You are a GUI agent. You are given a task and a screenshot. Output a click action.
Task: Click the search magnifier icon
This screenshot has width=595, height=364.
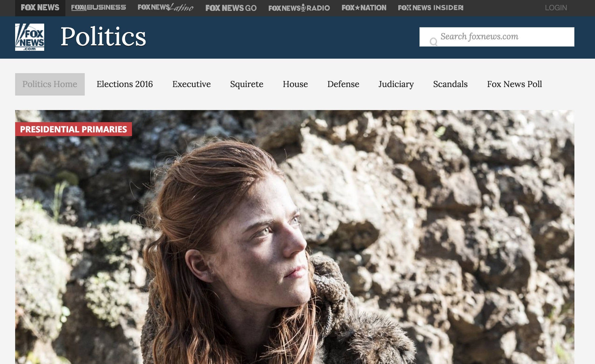(433, 41)
